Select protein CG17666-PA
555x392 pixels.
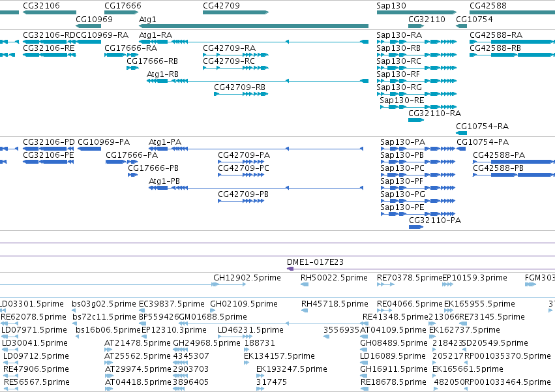click(x=121, y=162)
